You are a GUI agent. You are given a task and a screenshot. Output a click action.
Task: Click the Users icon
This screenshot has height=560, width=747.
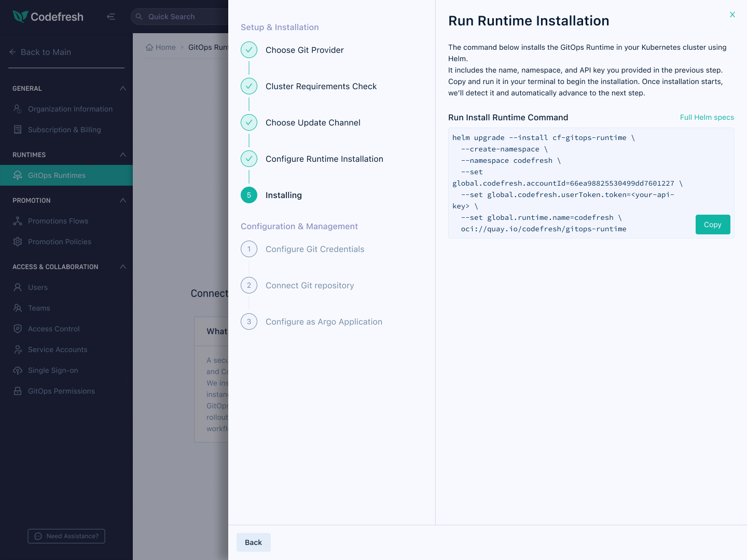click(18, 287)
